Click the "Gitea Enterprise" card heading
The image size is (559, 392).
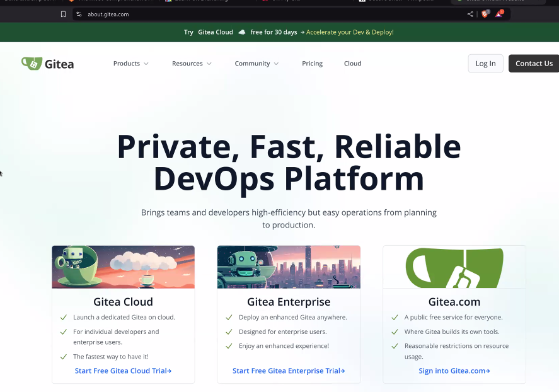point(289,302)
